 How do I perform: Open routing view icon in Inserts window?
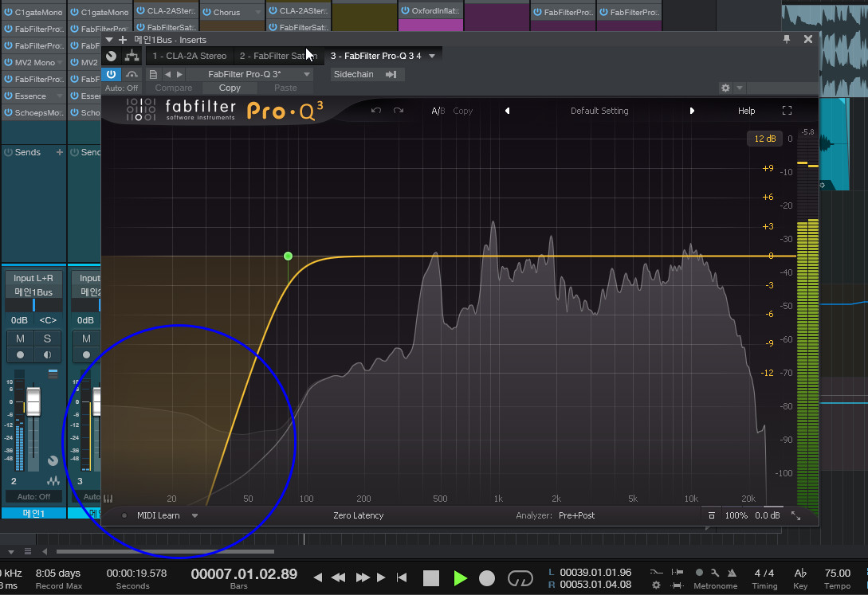[x=132, y=56]
